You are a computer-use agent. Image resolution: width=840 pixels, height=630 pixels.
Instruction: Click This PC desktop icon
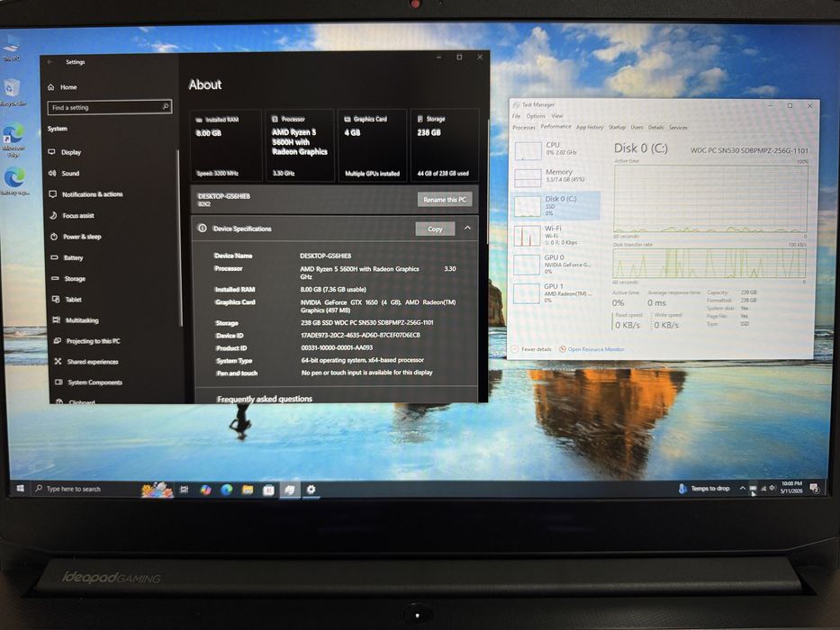[11, 47]
